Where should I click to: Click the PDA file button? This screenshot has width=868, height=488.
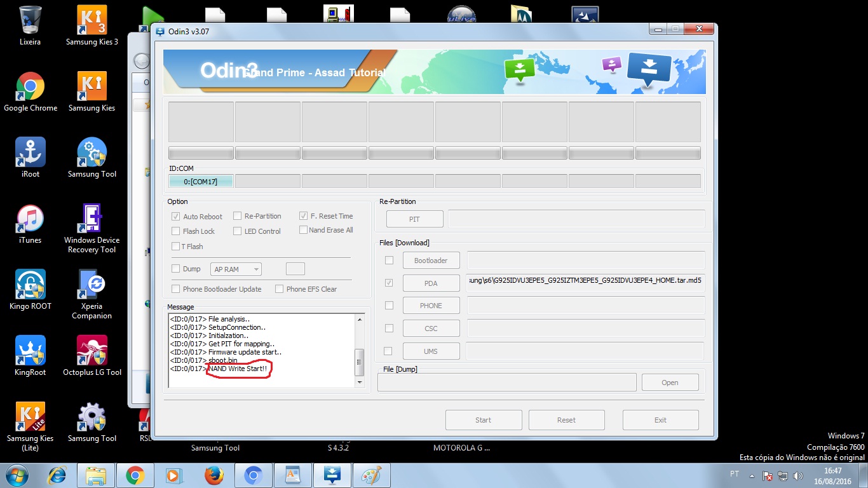(x=431, y=283)
